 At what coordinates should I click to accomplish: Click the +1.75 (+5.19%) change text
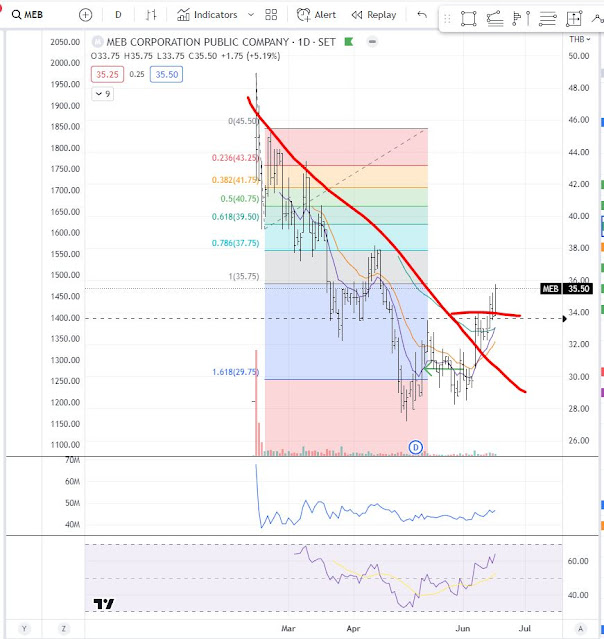[250, 56]
